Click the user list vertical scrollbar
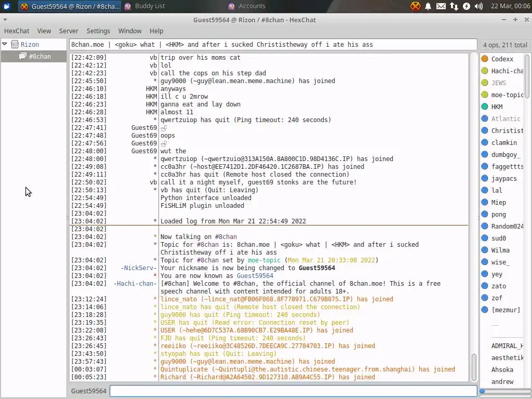 (x=527, y=76)
